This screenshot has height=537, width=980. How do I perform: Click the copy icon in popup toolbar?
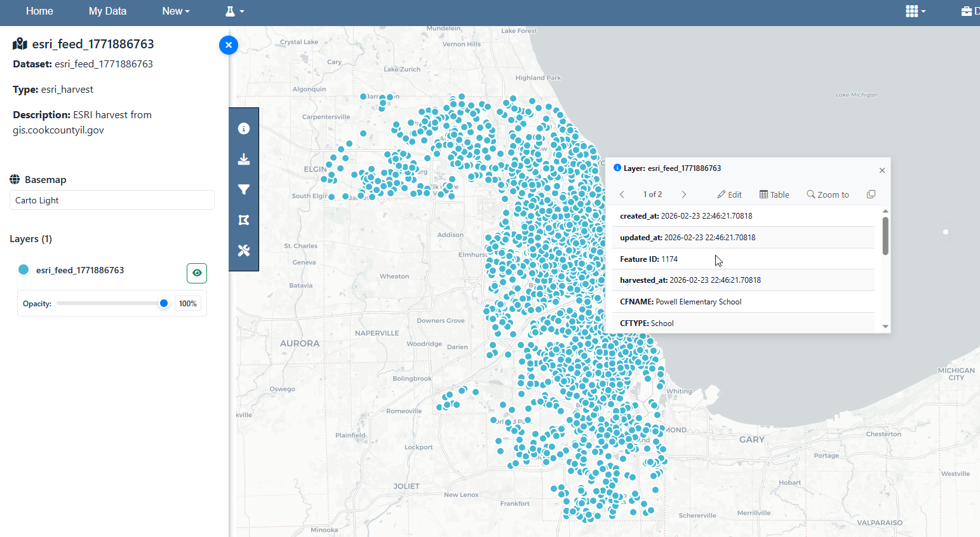coord(871,194)
